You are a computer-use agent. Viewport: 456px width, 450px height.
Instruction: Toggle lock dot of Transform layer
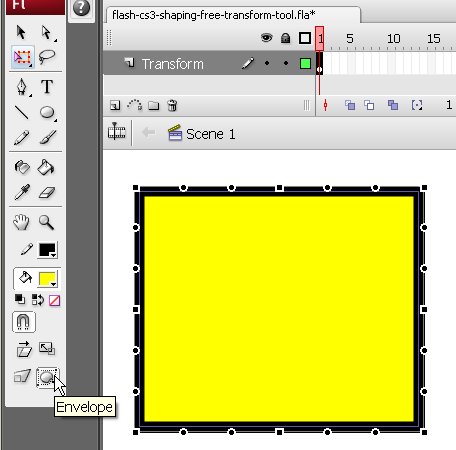coord(286,63)
